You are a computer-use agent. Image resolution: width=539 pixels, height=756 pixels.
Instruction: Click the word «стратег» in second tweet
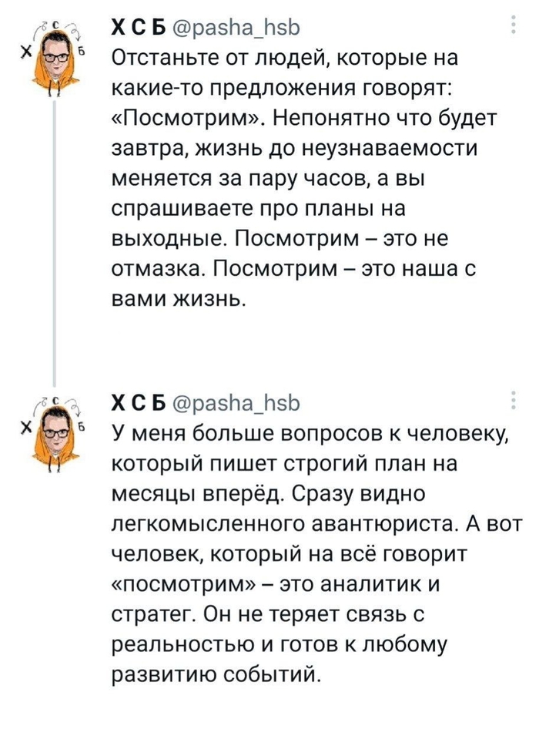155,615
